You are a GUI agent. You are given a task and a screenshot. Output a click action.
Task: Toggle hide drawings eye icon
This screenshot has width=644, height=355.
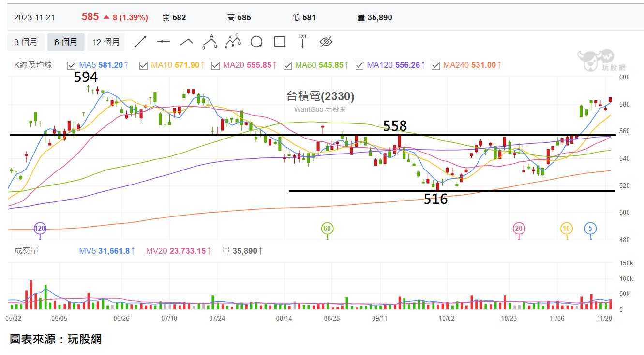tap(326, 42)
